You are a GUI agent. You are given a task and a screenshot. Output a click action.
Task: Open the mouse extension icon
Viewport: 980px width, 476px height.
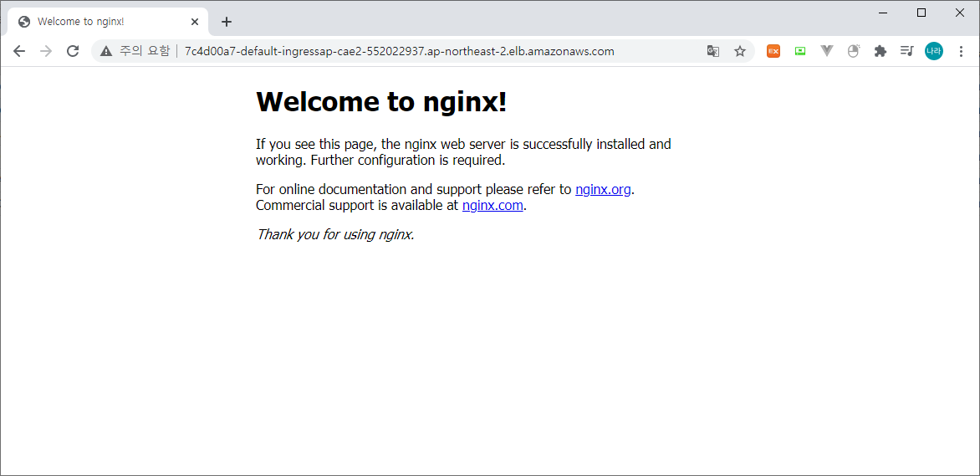coord(854,51)
